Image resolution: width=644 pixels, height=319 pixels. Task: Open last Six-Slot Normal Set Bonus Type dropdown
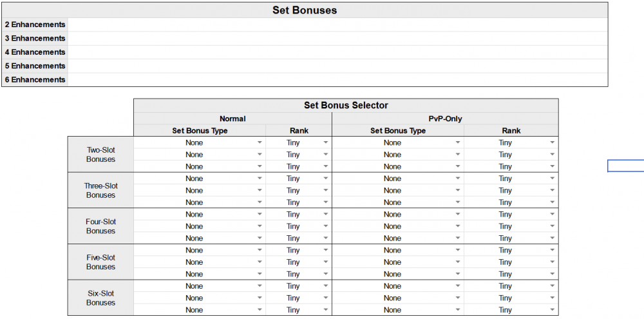click(x=260, y=310)
